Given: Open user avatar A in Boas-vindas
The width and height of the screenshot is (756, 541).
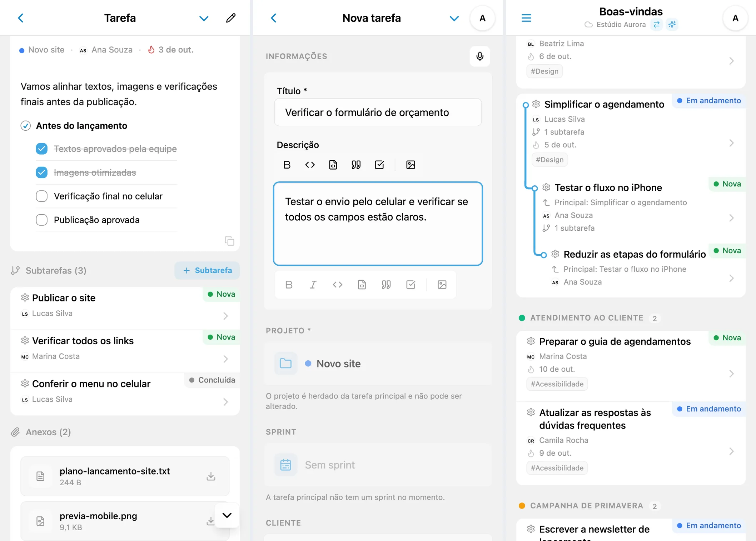Looking at the screenshot, I should coord(735,18).
